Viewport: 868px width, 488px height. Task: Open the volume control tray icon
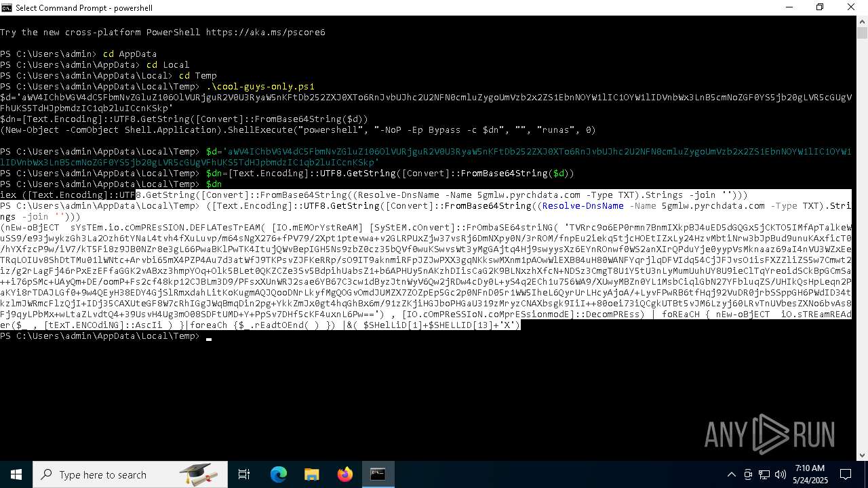781,474
